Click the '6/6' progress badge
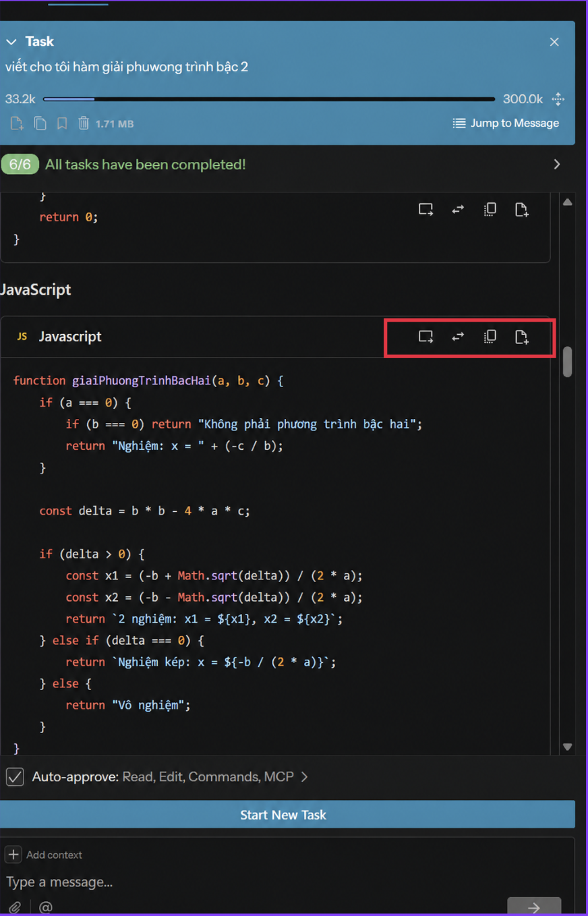The width and height of the screenshot is (588, 916). [20, 165]
